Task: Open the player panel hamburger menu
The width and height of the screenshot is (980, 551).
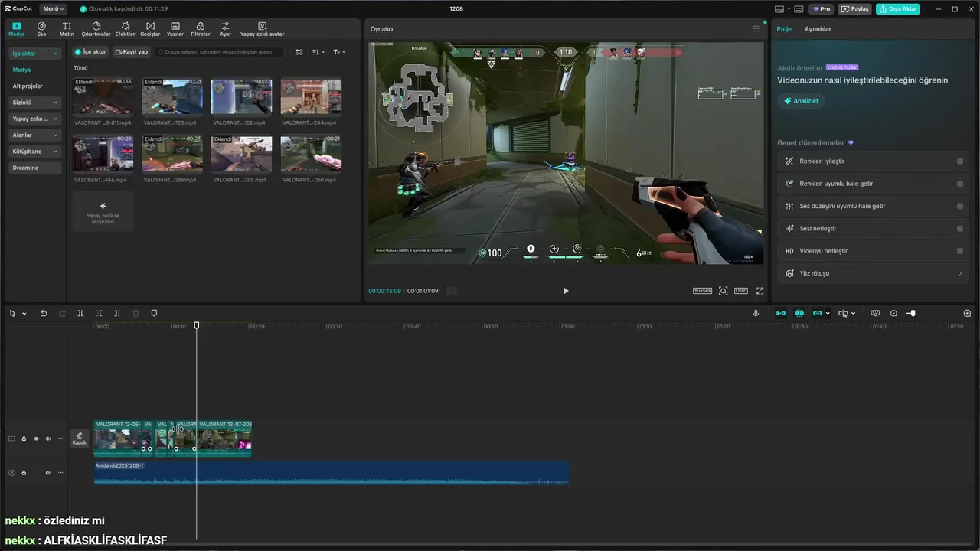Action: (x=756, y=29)
